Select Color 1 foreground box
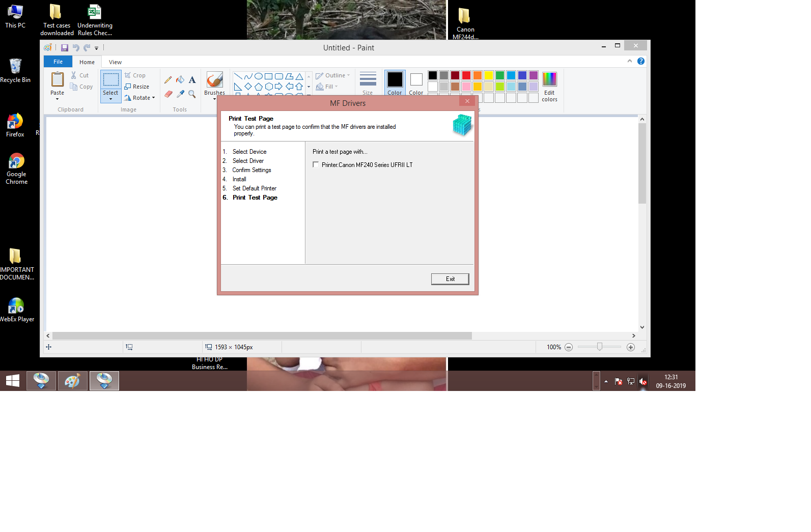 (x=395, y=83)
